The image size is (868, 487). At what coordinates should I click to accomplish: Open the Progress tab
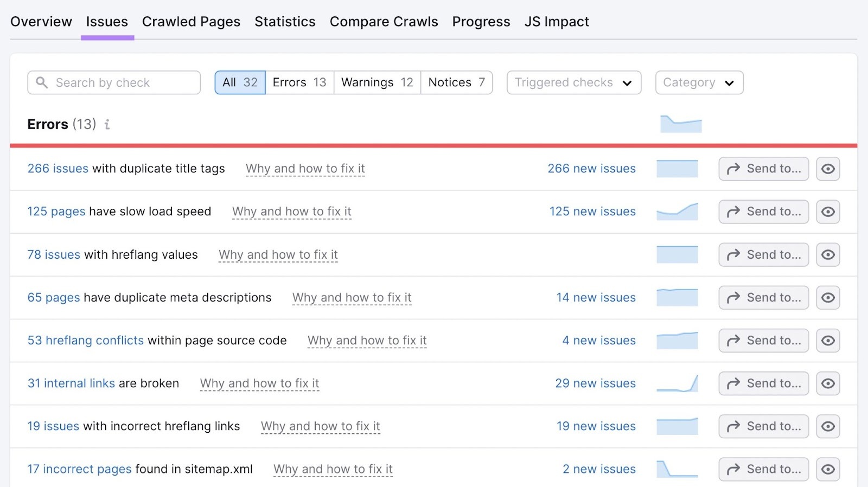pos(481,22)
